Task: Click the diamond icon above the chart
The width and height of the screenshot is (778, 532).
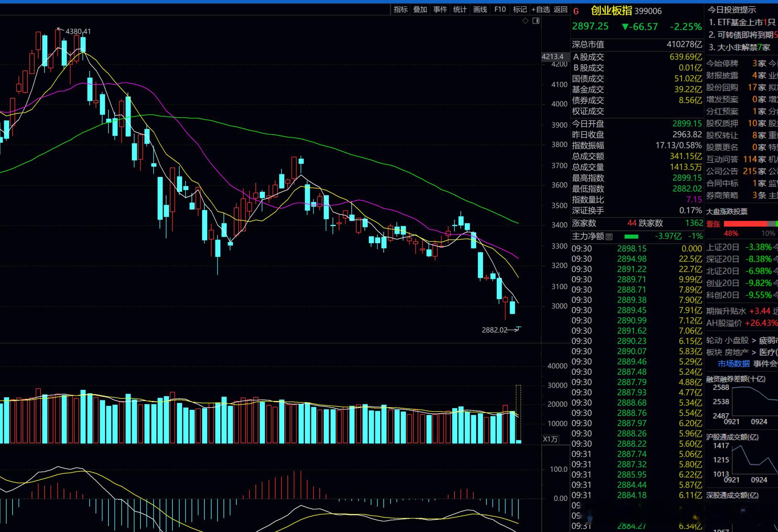Action: point(525,21)
